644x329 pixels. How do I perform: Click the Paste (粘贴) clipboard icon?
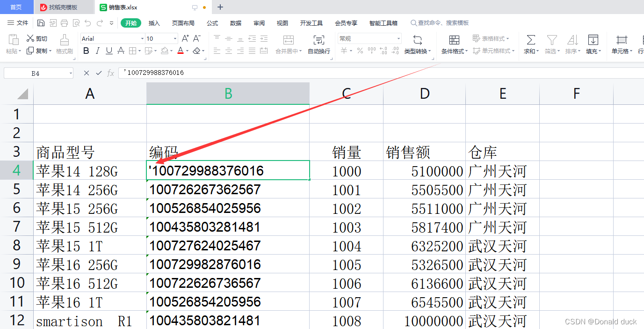coord(14,40)
